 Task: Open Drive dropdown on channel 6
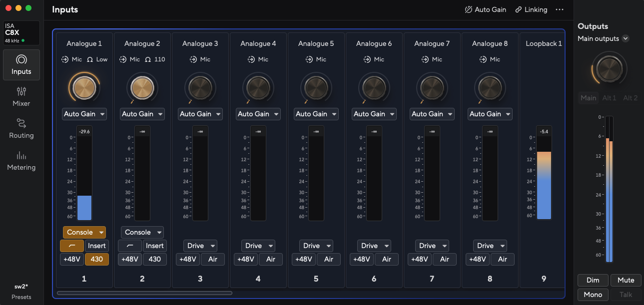click(x=374, y=246)
